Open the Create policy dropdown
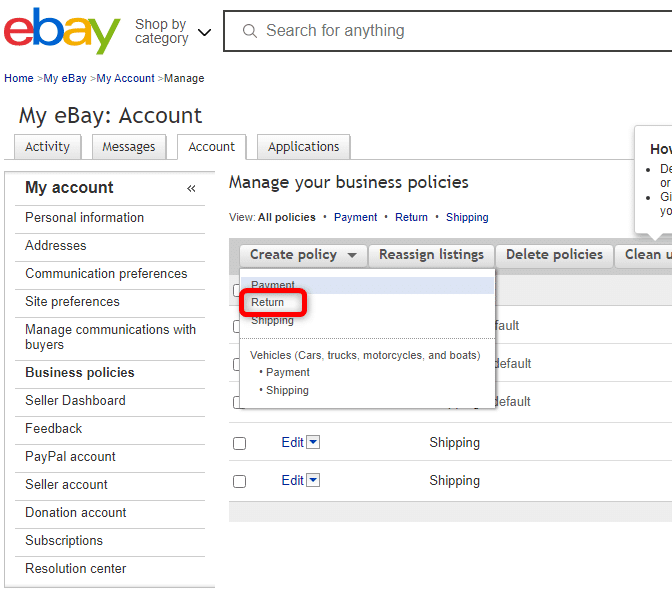The image size is (672, 597). click(303, 255)
